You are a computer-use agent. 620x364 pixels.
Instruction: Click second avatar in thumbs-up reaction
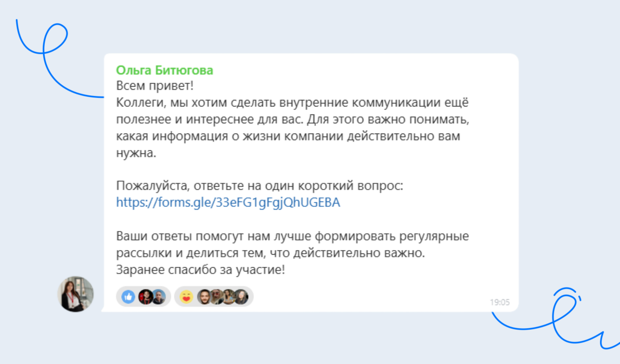tap(158, 297)
